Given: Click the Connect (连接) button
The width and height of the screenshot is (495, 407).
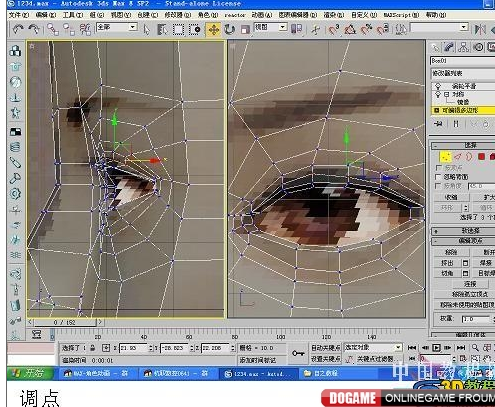Looking at the screenshot, I should pyautogui.click(x=470, y=284).
